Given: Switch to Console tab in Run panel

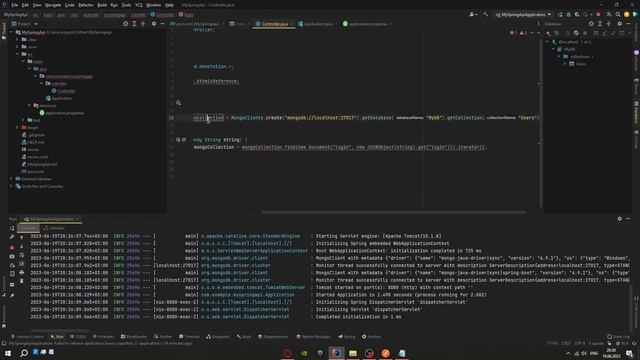Looking at the screenshot, I should click(x=29, y=229).
